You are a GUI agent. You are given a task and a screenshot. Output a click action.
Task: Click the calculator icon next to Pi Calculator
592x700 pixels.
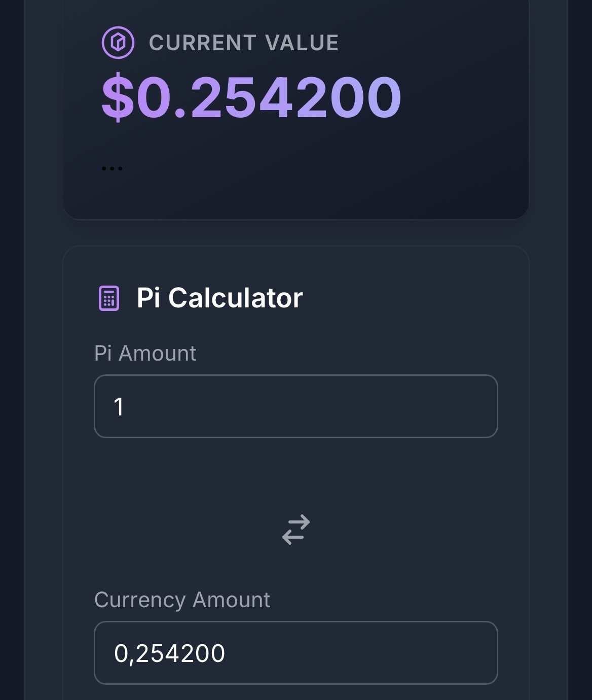pyautogui.click(x=108, y=298)
